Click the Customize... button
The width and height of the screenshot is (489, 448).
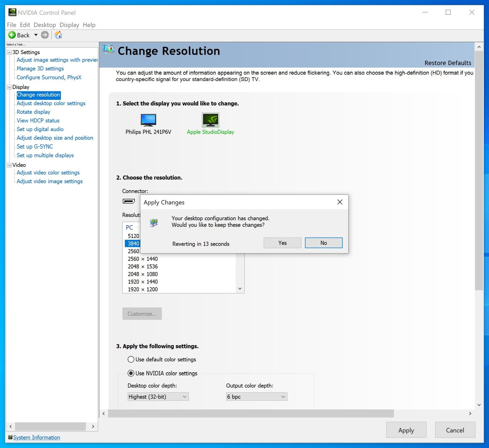142,314
